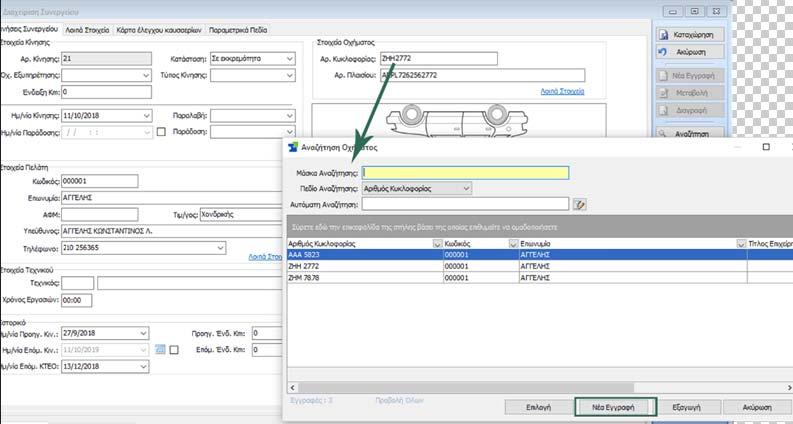The width and height of the screenshot is (793, 424).
Task: Click Λοιπά Στοιχεία link under vehicle details
Action: pyautogui.click(x=562, y=92)
